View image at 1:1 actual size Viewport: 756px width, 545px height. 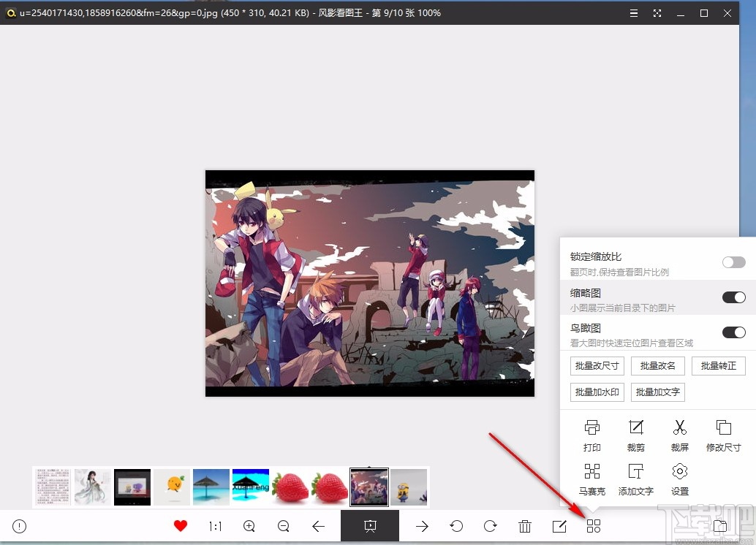click(215, 525)
